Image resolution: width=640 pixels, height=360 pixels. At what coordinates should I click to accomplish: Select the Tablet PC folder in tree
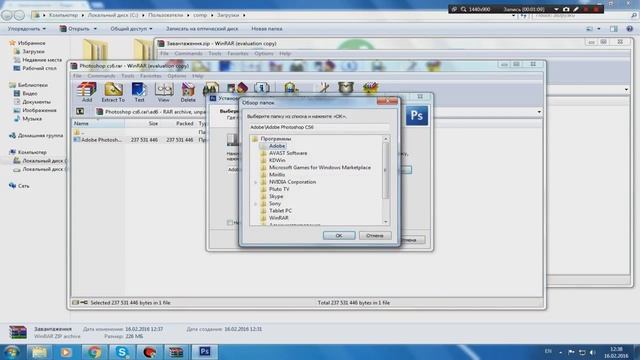pos(280,211)
